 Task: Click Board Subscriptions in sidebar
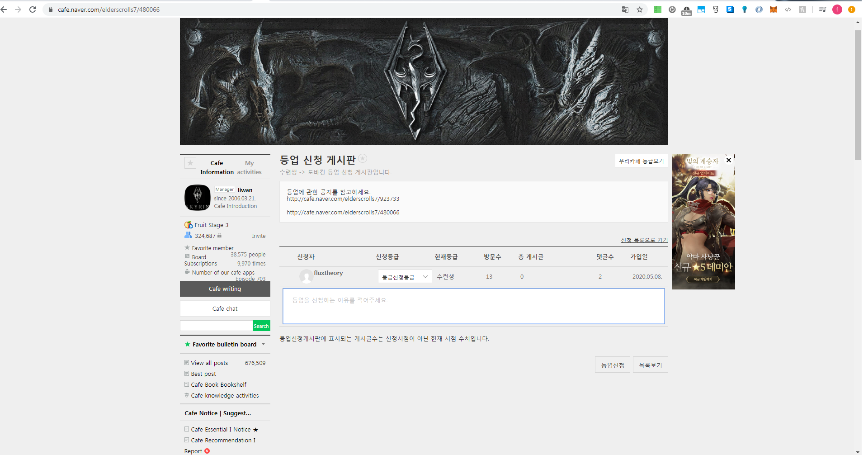click(x=201, y=260)
